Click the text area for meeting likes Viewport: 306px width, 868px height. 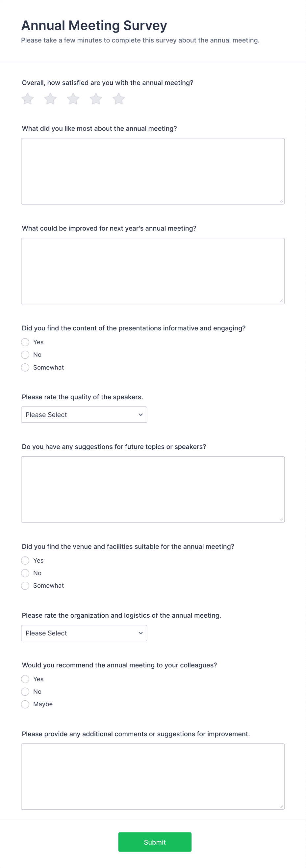tap(153, 170)
